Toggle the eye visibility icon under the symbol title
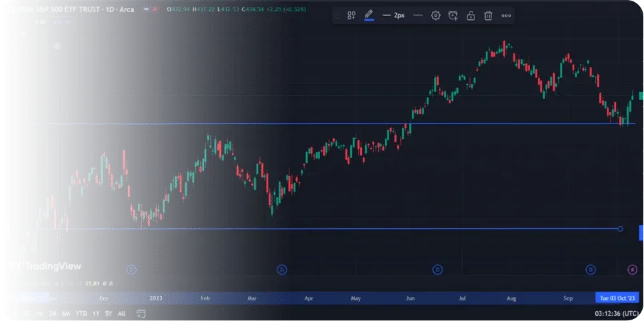This screenshot has height=321, width=644. click(57, 46)
